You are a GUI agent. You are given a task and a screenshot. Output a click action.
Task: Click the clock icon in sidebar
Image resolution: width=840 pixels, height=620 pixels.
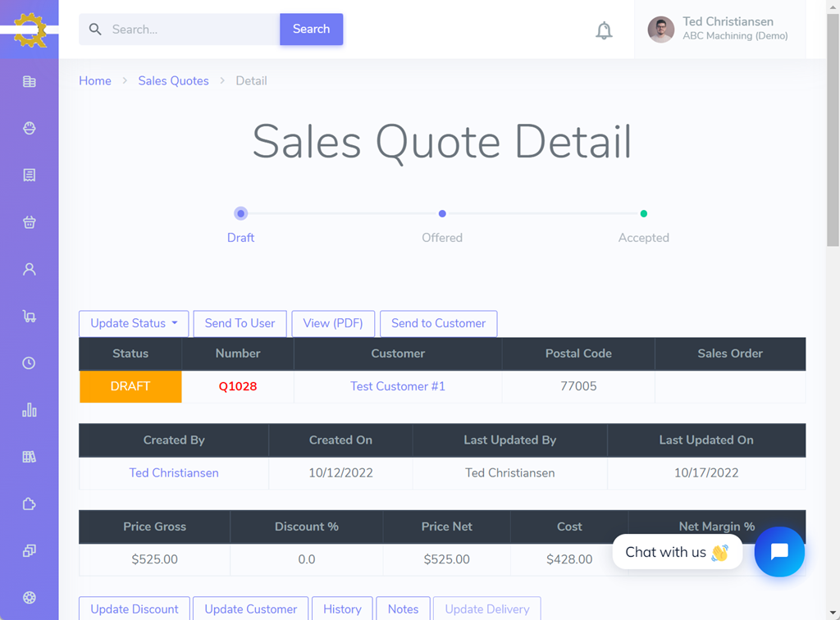click(x=30, y=363)
